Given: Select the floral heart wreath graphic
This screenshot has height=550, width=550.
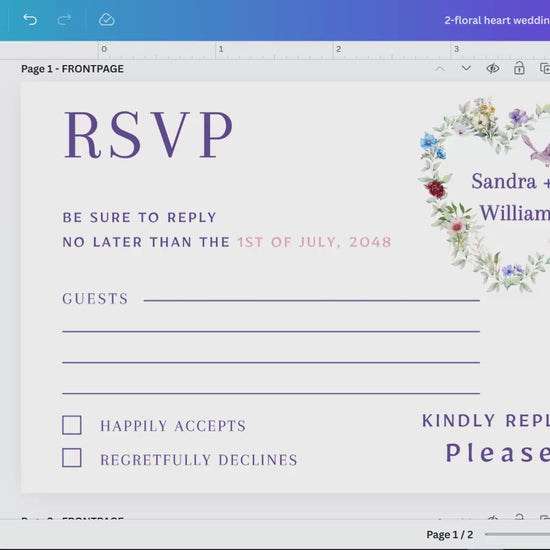Looking at the screenshot, I should 484,195.
